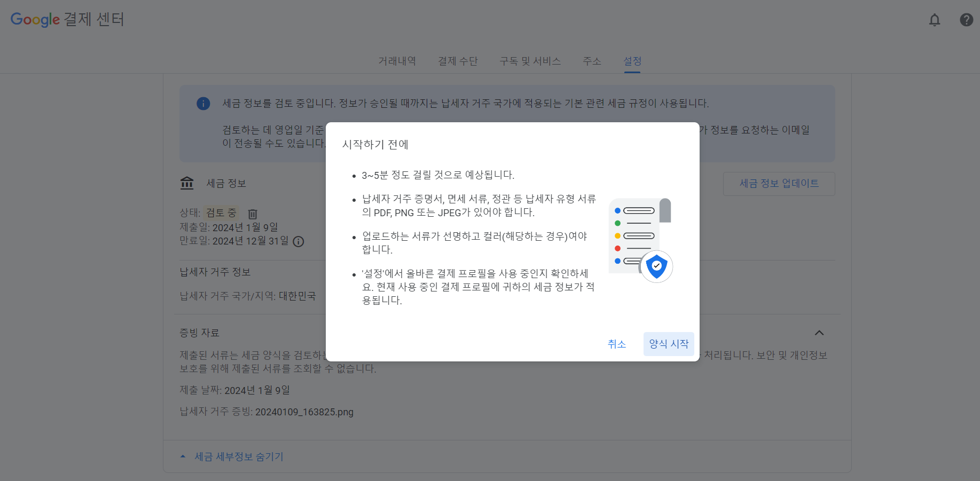Click the shield badge illustration in the dialog
Viewport: 980px width, 481px height.
coord(657,266)
